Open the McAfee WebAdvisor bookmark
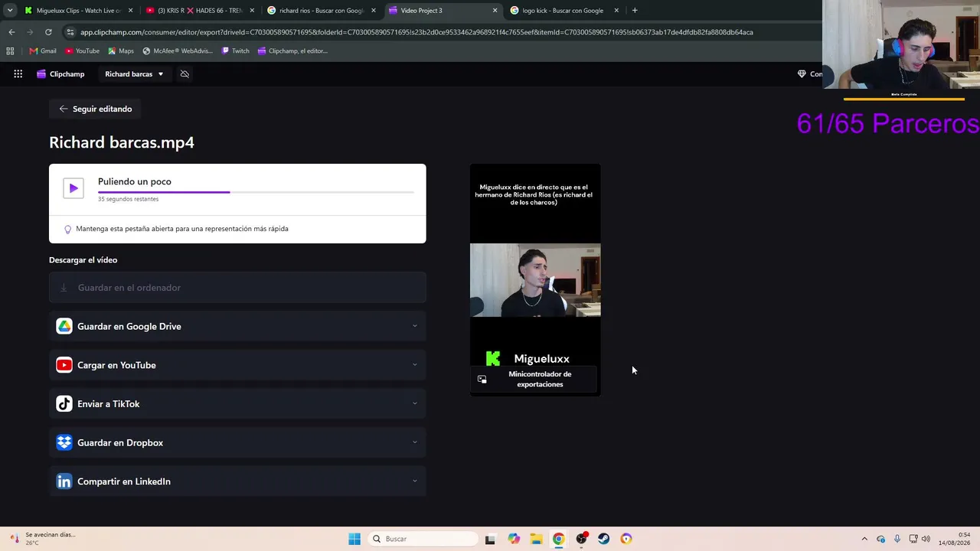This screenshot has height=551, width=980. point(178,51)
